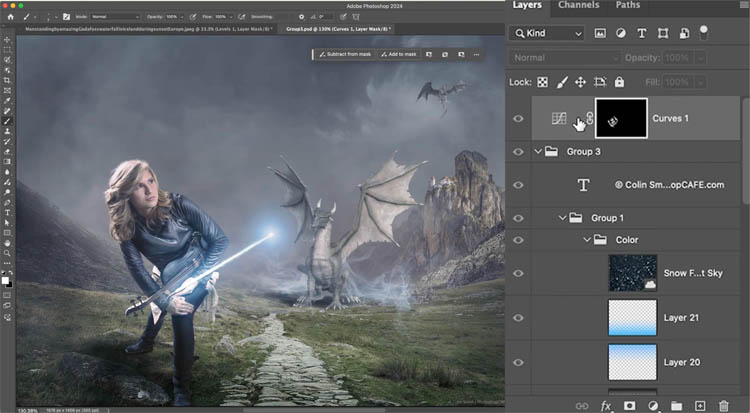Select the Eraser tool
Viewport: 750px width, 413px height.
coord(7,152)
